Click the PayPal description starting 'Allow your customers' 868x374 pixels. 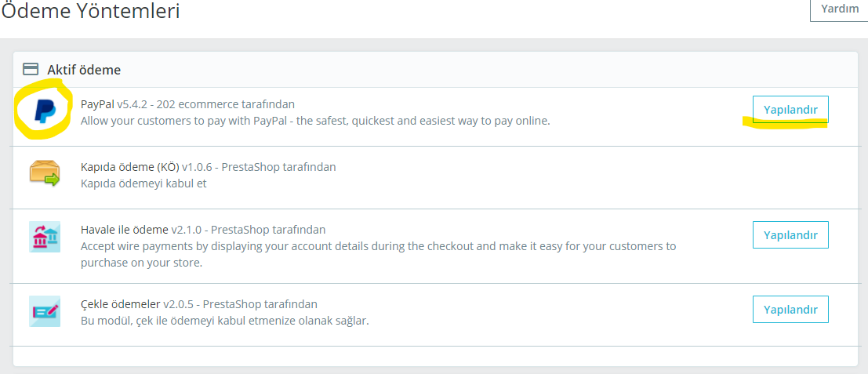click(x=315, y=122)
